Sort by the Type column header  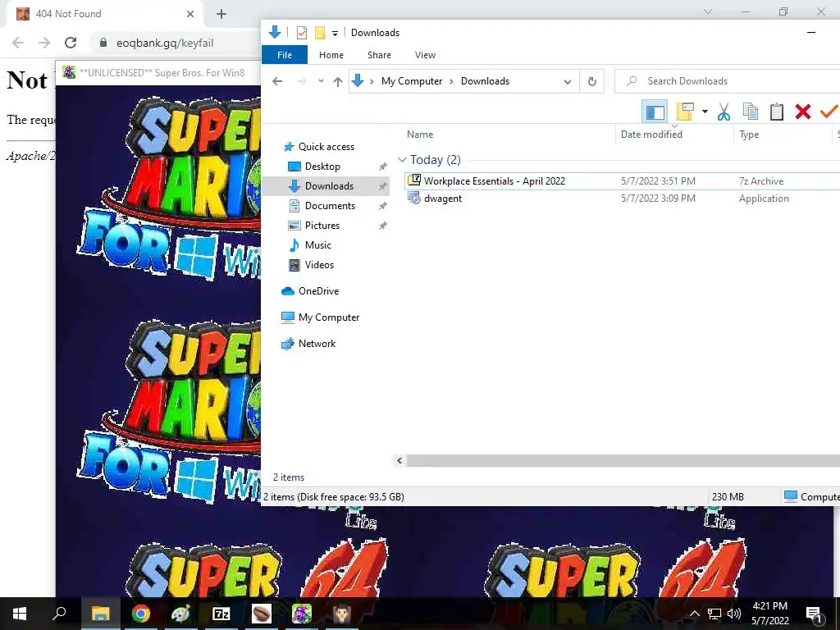pos(749,135)
